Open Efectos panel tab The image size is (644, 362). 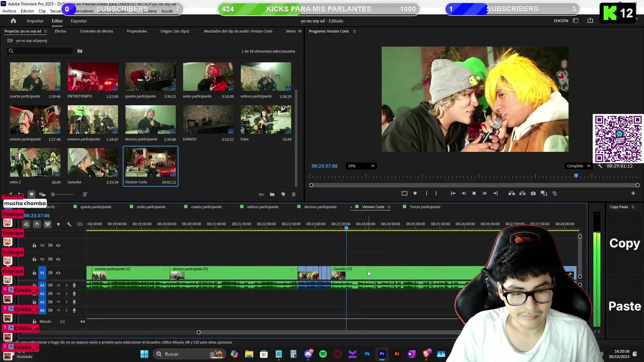click(x=60, y=31)
